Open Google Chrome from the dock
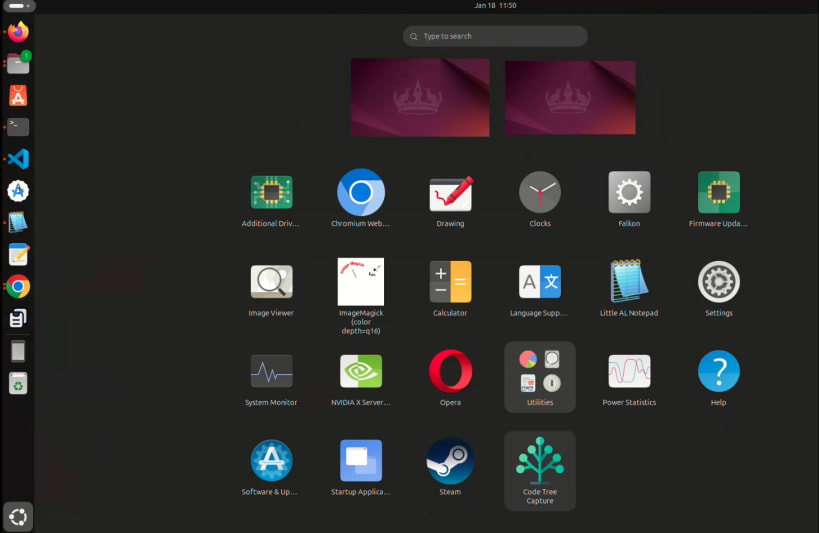Viewport: 819px width, 533px height. 18,286
